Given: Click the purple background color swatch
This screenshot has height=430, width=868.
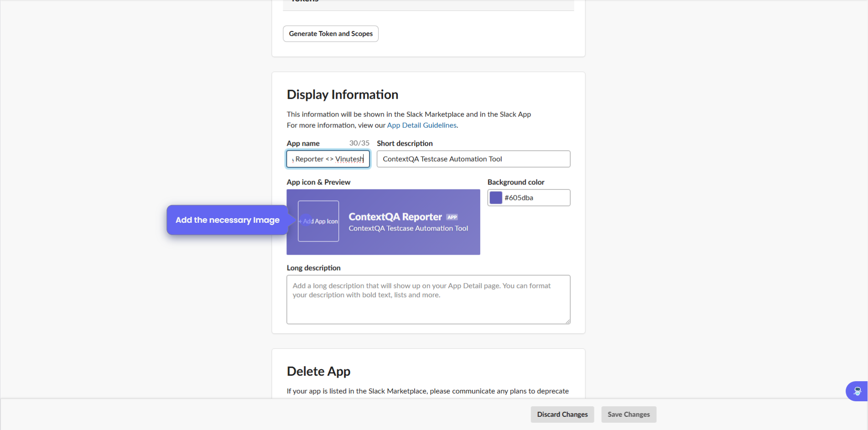Looking at the screenshot, I should [x=496, y=198].
